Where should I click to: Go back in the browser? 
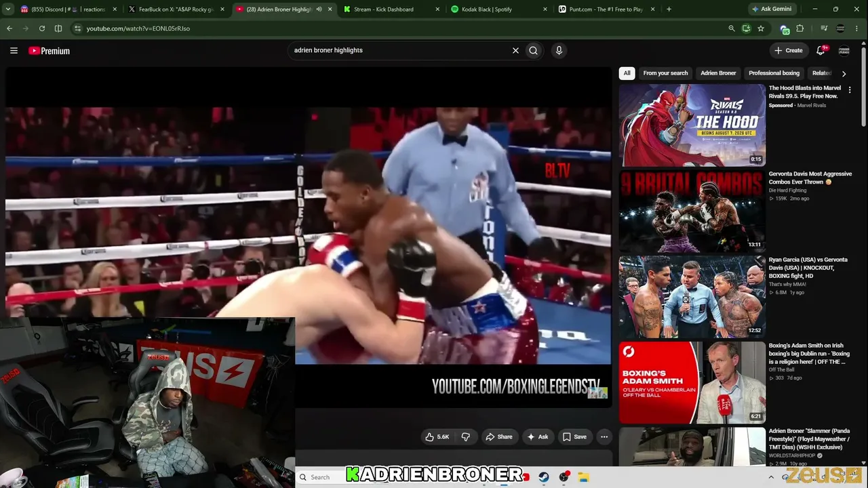[x=9, y=28]
